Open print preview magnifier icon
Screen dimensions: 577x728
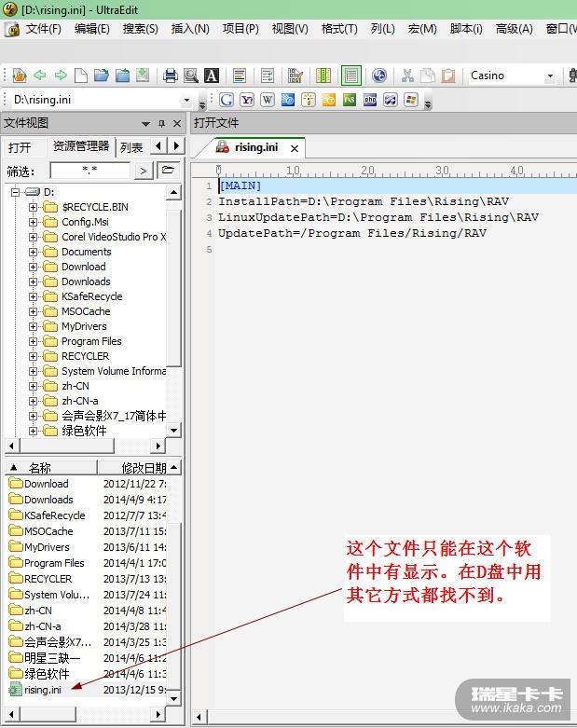pyautogui.click(x=191, y=76)
